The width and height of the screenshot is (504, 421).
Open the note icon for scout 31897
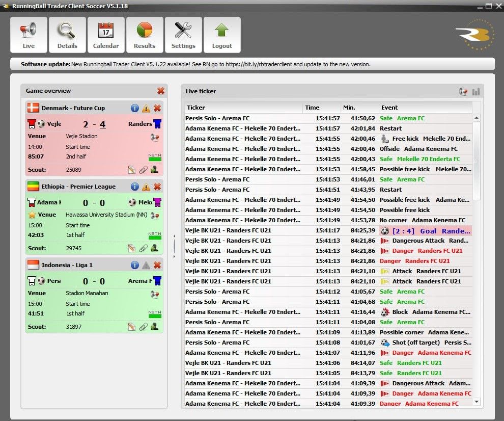coord(131,327)
